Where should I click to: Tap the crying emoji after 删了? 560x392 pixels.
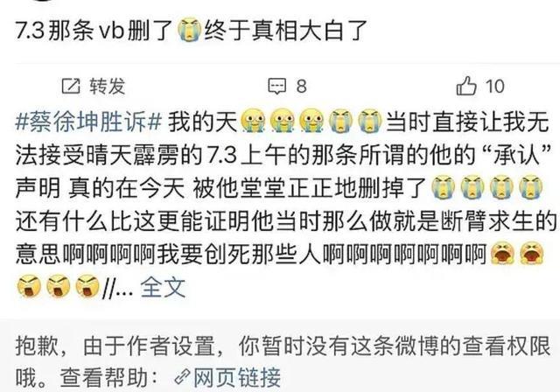190,30
